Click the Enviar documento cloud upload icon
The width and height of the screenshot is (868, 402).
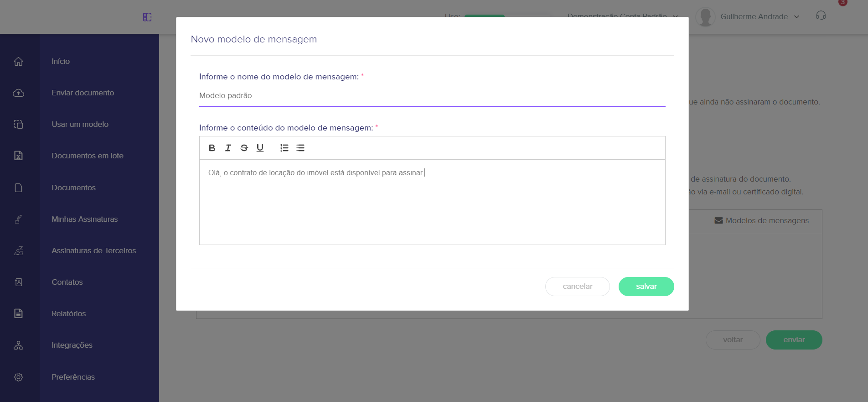click(18, 93)
